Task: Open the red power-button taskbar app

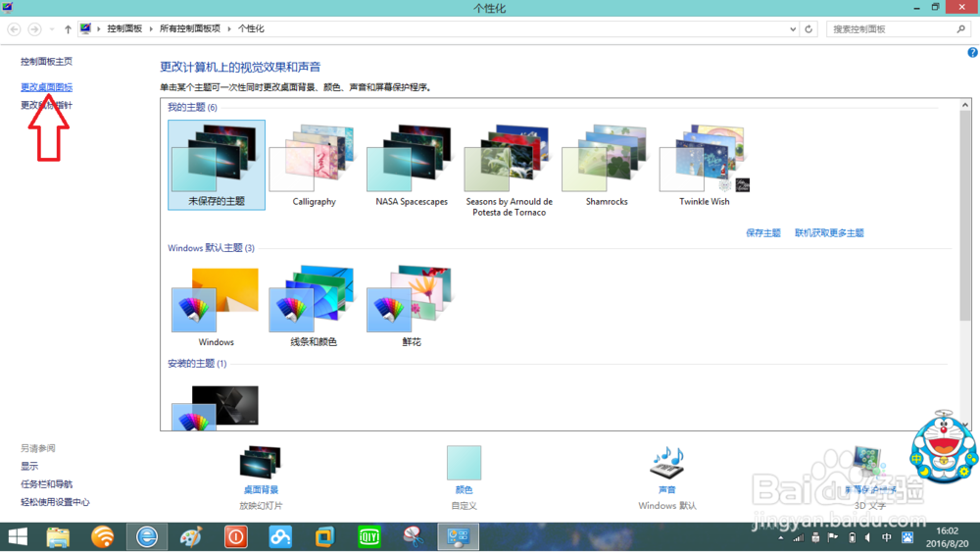Action: (x=235, y=537)
